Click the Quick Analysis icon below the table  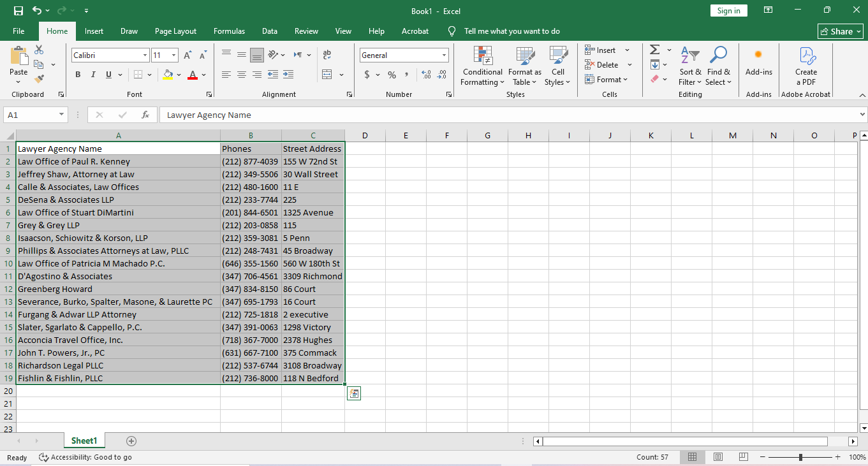(354, 393)
